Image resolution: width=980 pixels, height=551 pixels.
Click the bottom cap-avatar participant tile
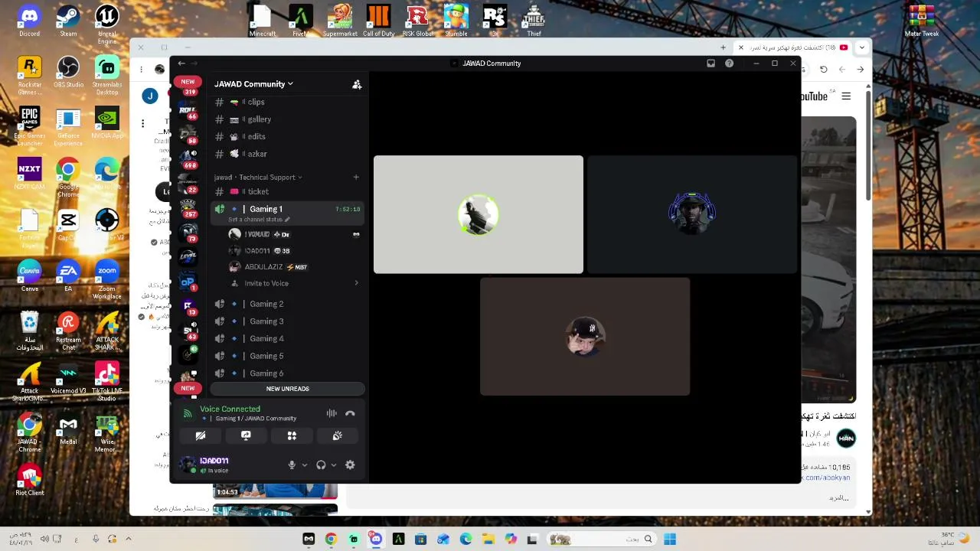[x=585, y=336]
